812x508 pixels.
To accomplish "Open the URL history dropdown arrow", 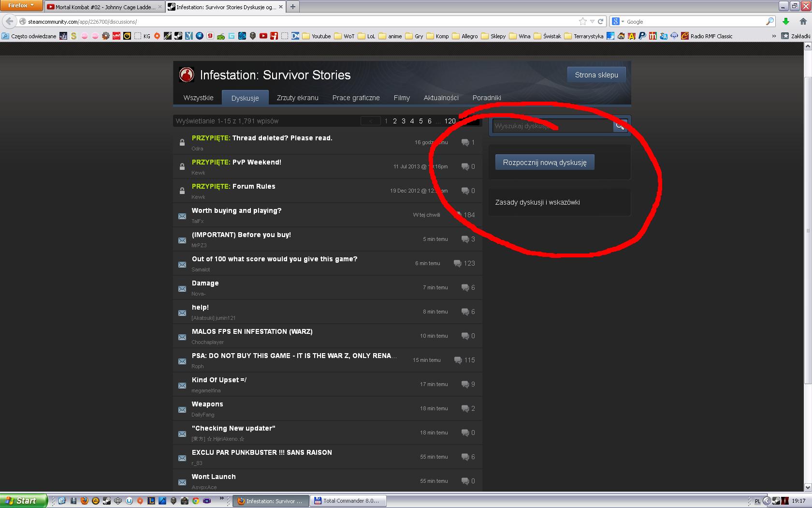I will coord(592,21).
